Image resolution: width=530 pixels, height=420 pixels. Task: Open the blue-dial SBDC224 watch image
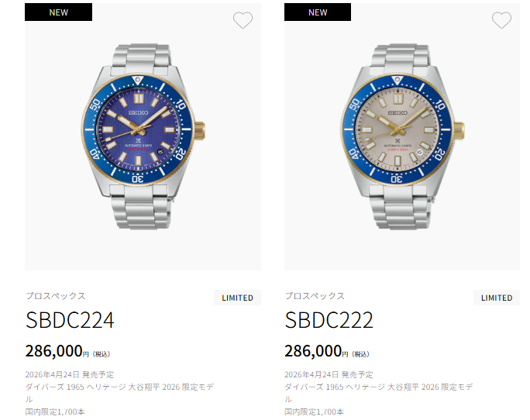(143, 136)
